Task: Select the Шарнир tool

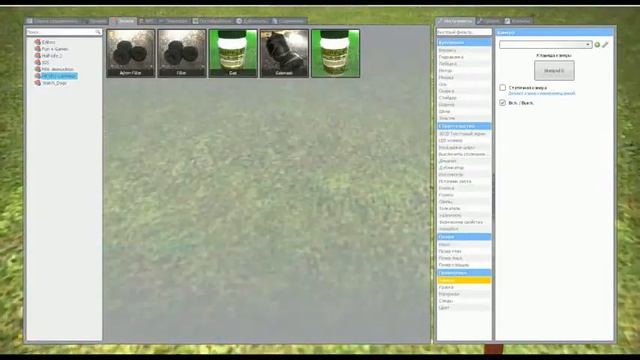Action: 464,104
